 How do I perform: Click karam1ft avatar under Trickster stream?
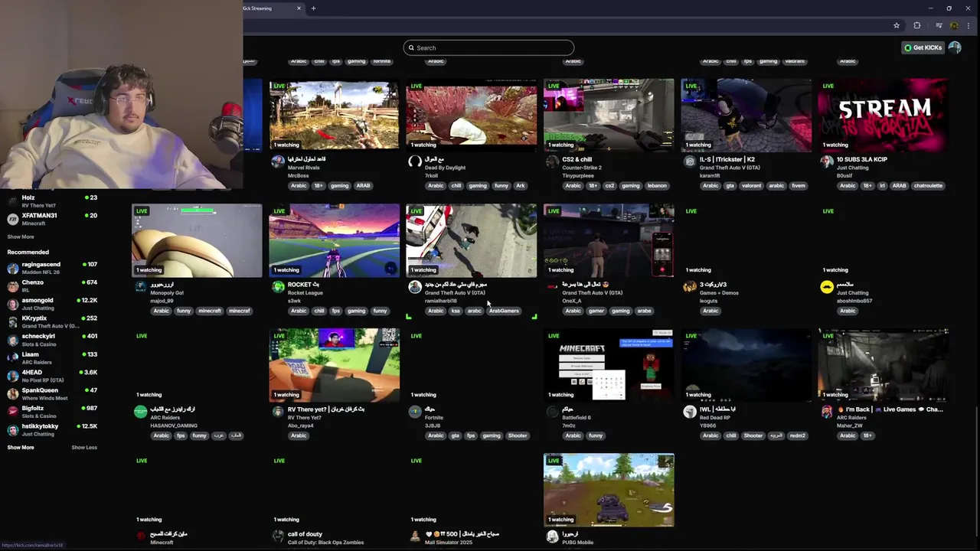[x=690, y=162]
